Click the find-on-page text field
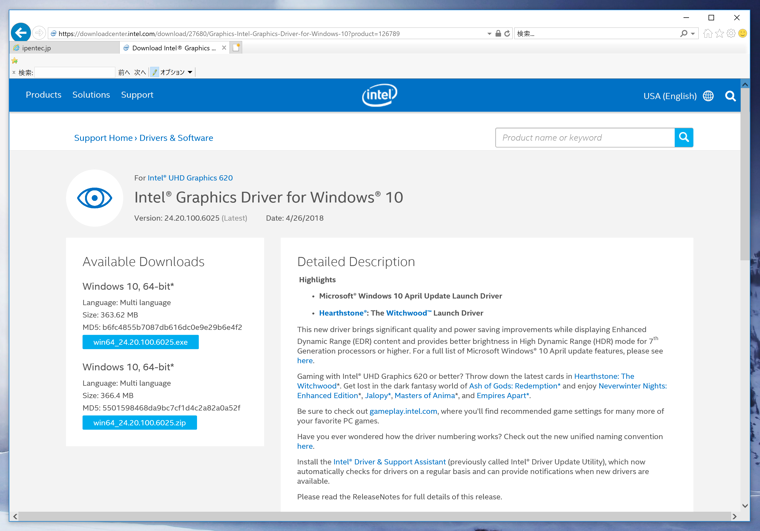This screenshot has height=531, width=760. (75, 72)
